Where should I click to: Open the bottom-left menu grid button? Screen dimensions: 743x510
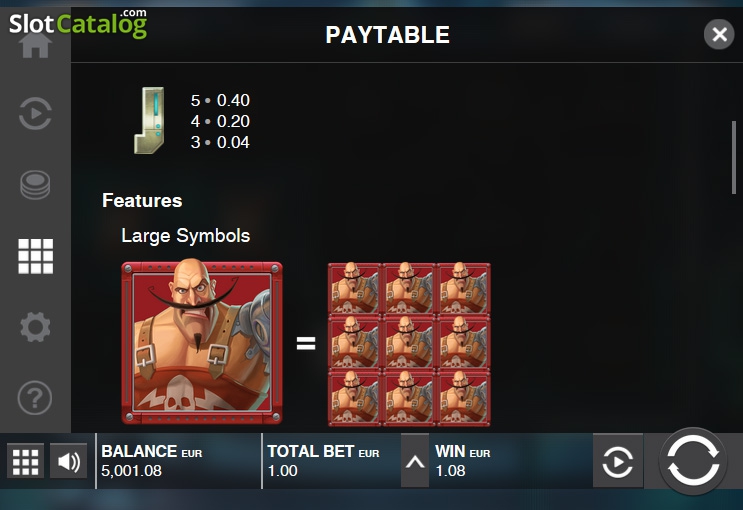coord(25,461)
